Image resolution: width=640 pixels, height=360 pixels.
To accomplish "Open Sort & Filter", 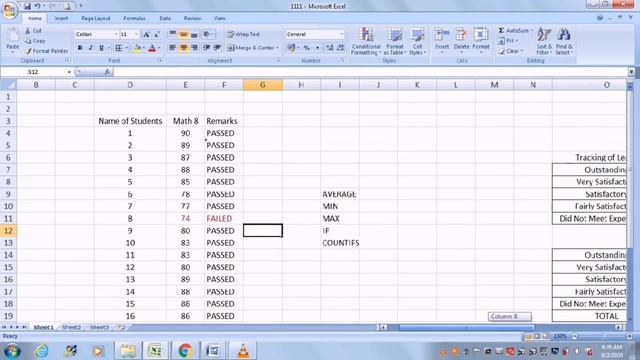I will (x=544, y=41).
